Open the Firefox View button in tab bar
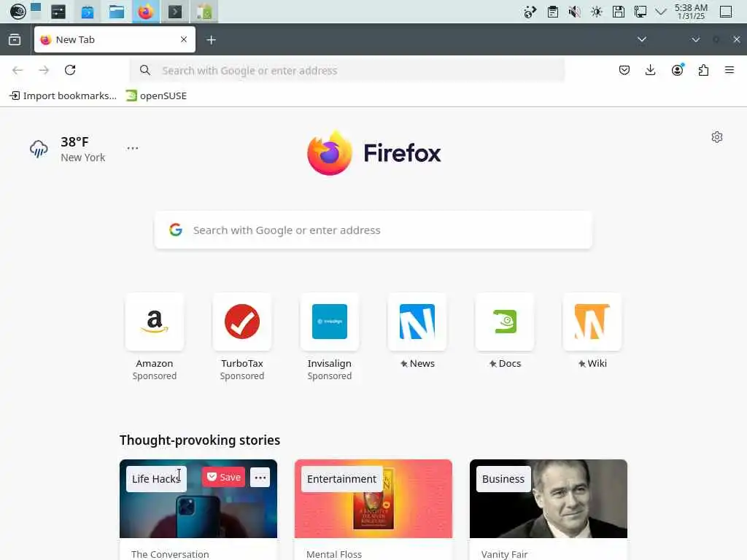 click(x=15, y=39)
